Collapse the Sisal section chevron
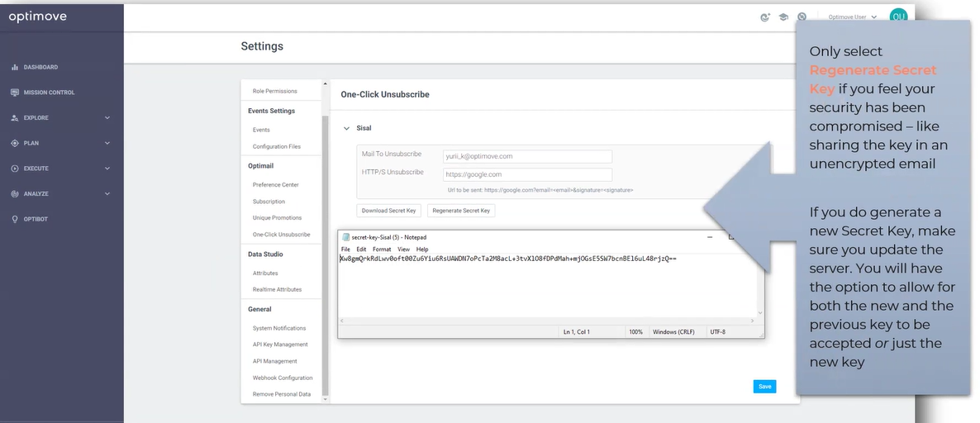Viewport: 980px width, 423px height. 346,128
